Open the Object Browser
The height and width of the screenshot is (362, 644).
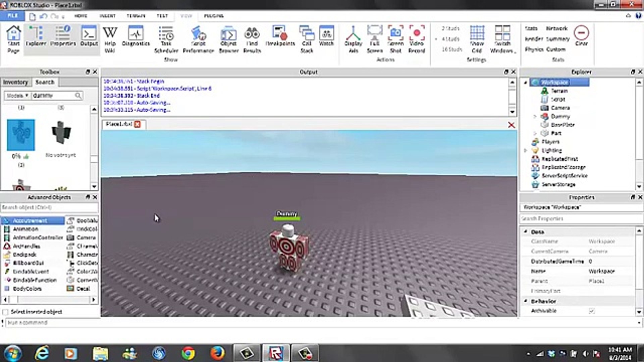(x=228, y=39)
